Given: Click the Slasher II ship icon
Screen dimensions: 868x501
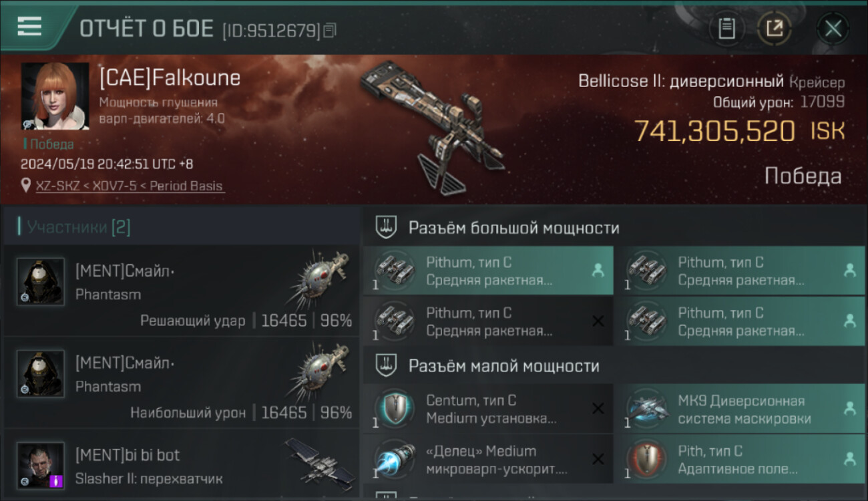Looking at the screenshot, I should (318, 461).
